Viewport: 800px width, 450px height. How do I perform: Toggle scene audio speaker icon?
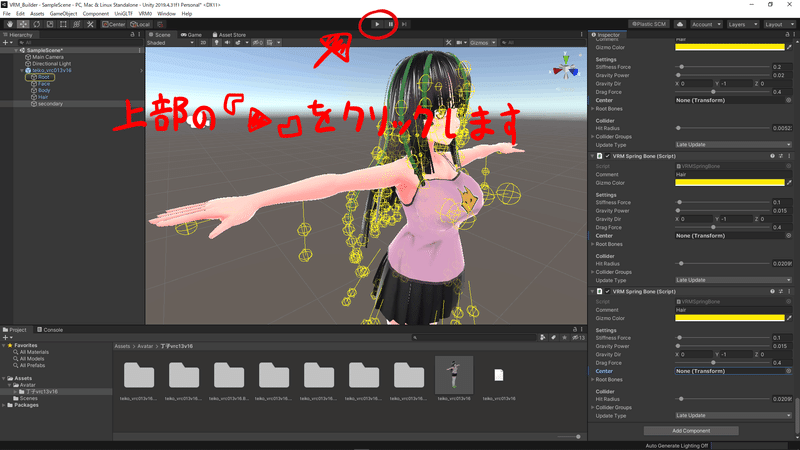click(227, 43)
